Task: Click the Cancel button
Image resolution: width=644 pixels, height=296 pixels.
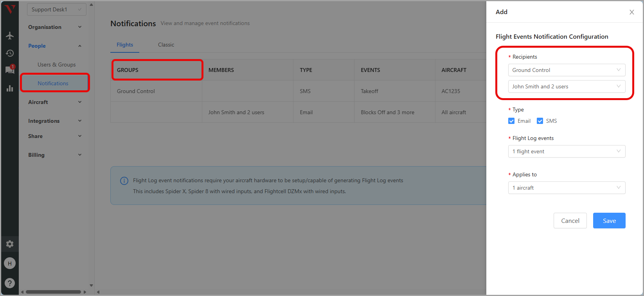Action: pyautogui.click(x=570, y=221)
